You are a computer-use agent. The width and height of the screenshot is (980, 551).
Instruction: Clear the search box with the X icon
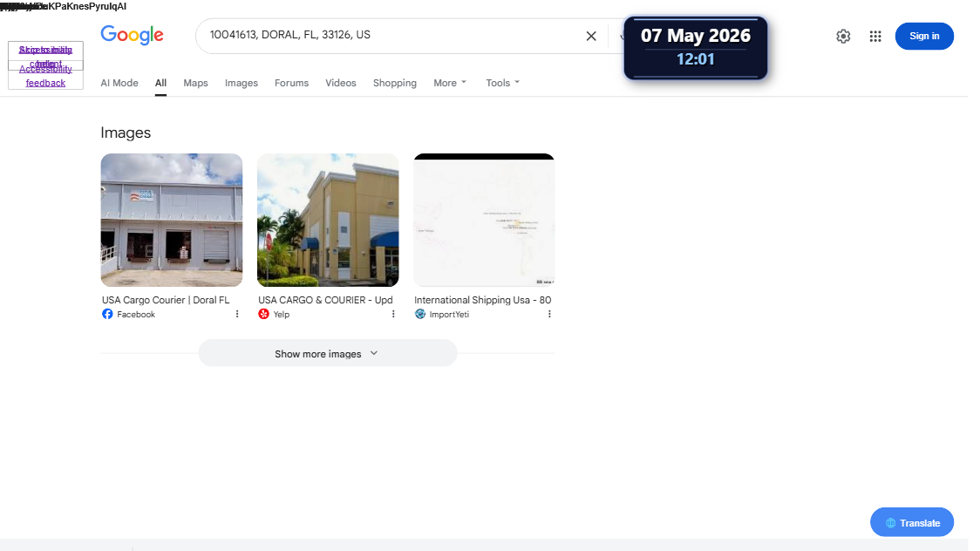[590, 37]
